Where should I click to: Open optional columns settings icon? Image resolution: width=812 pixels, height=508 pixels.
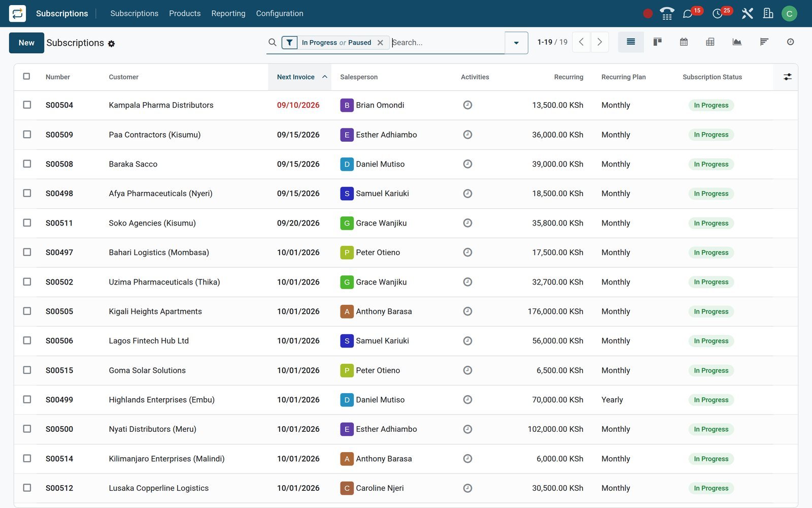tap(787, 77)
